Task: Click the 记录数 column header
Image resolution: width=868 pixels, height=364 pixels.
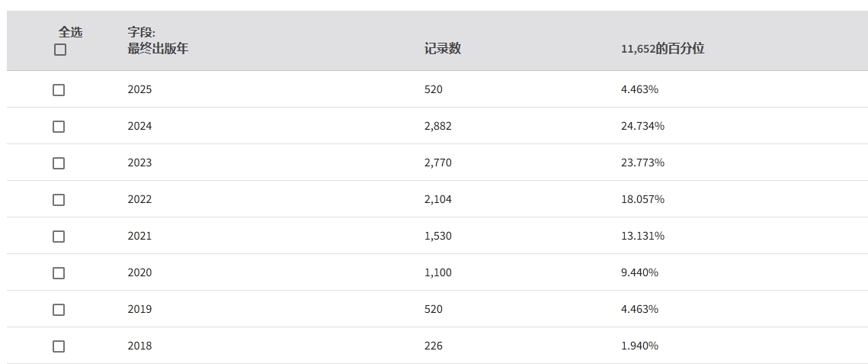Action: pos(442,49)
